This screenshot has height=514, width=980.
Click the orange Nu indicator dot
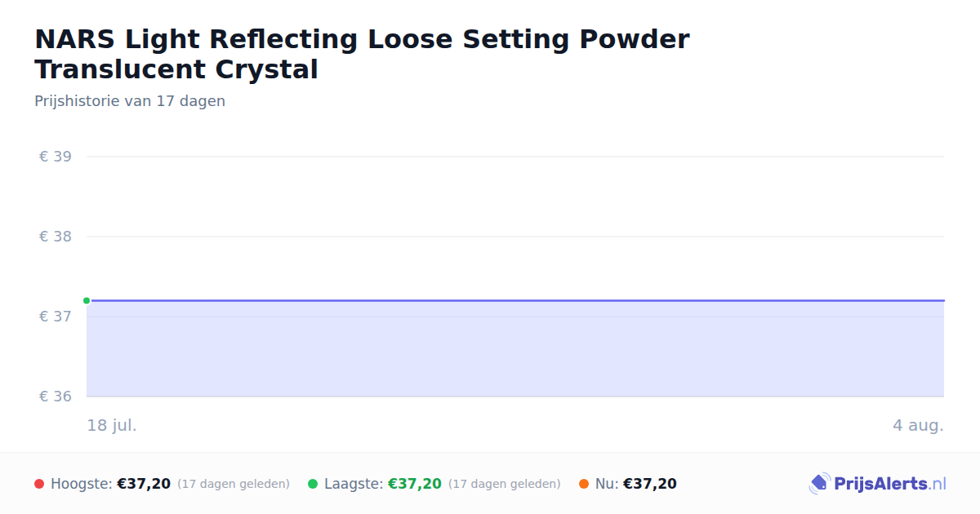[x=584, y=484]
